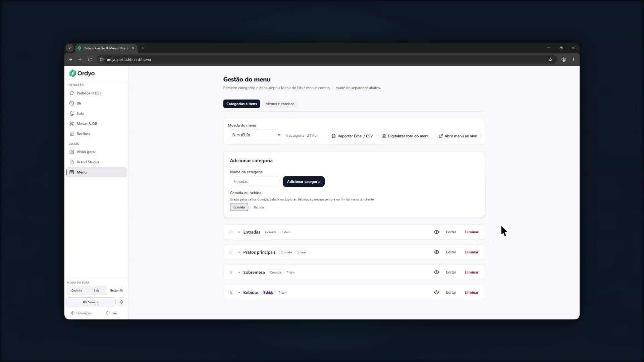The width and height of the screenshot is (644, 362).
Task: Click the address bar URL
Action: (x=129, y=60)
